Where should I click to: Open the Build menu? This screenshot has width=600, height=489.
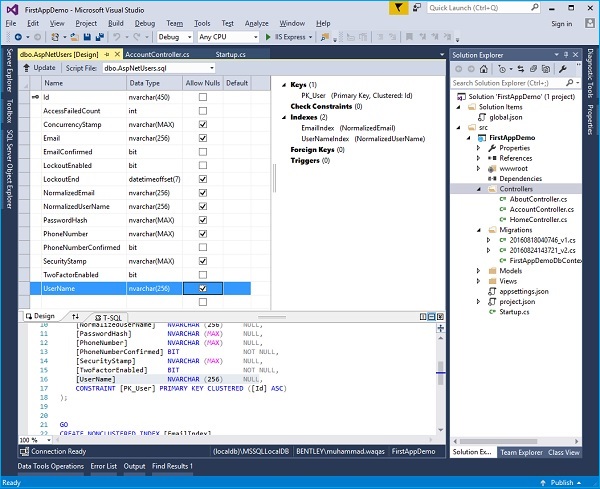[x=117, y=22]
